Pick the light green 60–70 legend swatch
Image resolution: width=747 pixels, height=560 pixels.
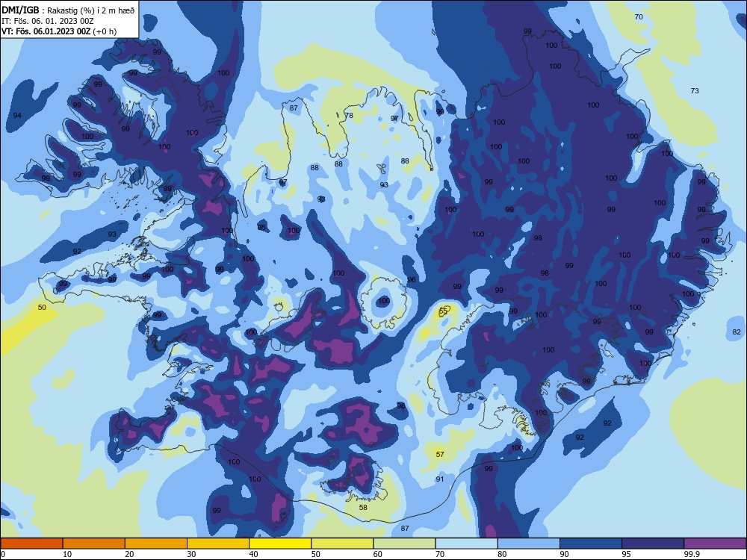coord(404,544)
